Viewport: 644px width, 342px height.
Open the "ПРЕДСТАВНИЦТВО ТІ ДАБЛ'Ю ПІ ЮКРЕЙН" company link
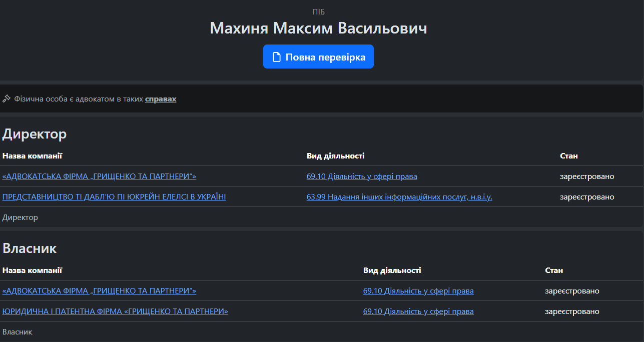(114, 197)
